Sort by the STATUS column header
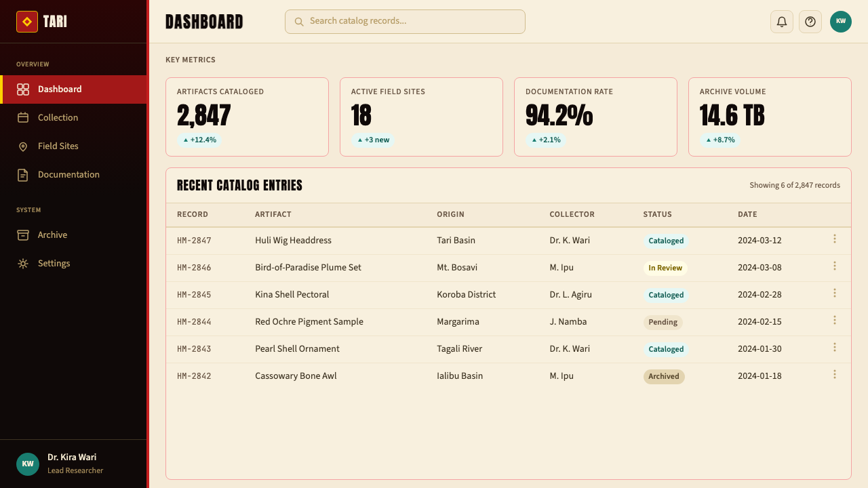The height and width of the screenshot is (488, 868). click(658, 214)
